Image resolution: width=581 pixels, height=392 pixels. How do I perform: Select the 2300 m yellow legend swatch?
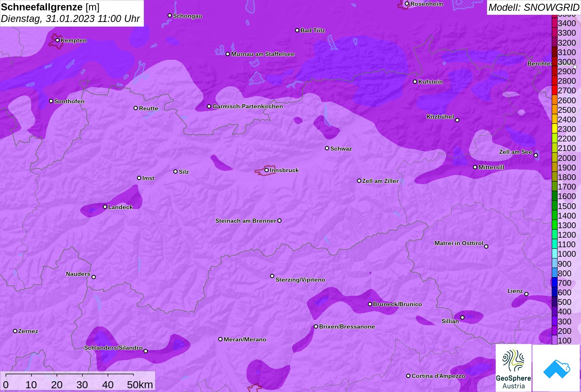point(554,129)
